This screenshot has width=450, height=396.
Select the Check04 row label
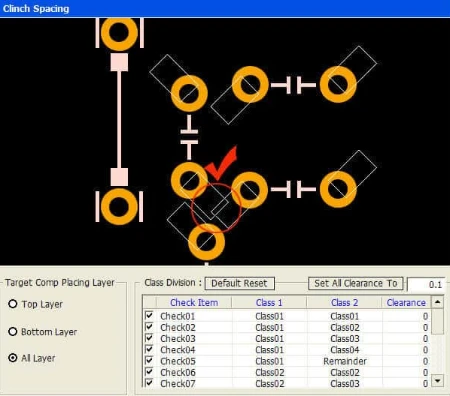click(x=178, y=350)
